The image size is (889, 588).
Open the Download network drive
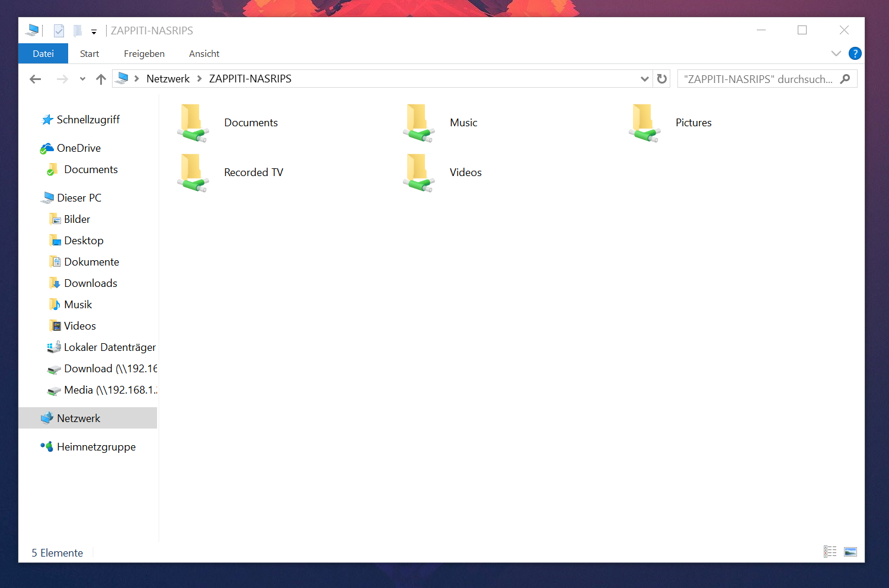[x=110, y=369]
